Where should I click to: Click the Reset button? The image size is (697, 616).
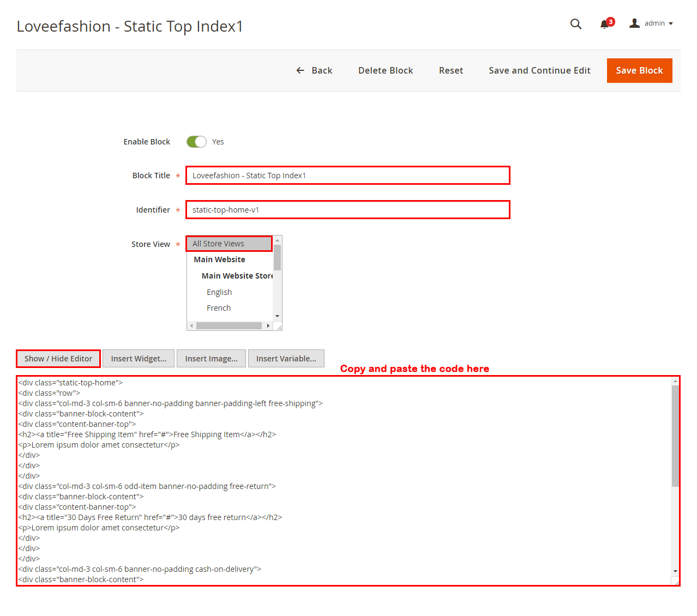tap(451, 70)
